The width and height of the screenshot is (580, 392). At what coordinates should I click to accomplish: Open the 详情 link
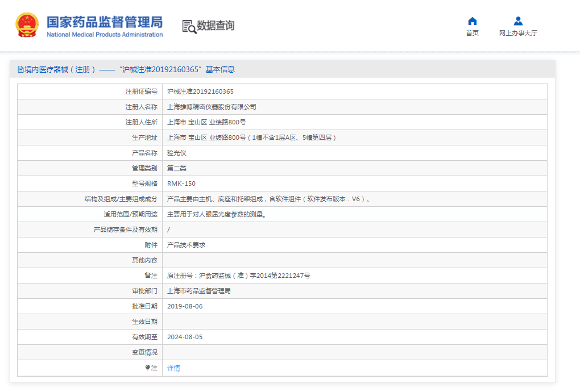[173, 368]
